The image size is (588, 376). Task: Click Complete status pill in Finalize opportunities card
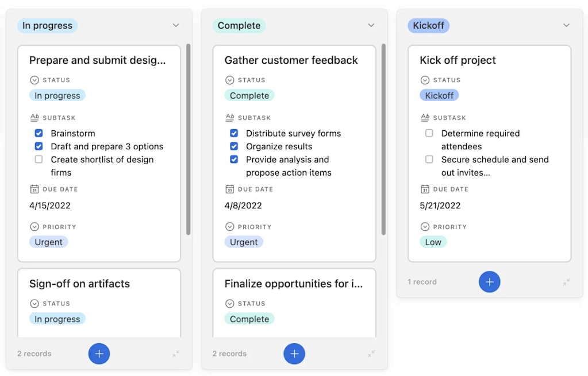pos(249,319)
